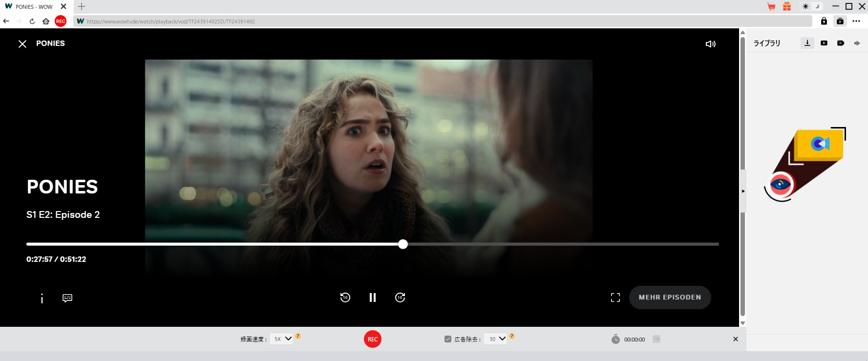This screenshot has width=868, height=361.
Task: Seek to a later point on the progress bar
Action: [562, 244]
